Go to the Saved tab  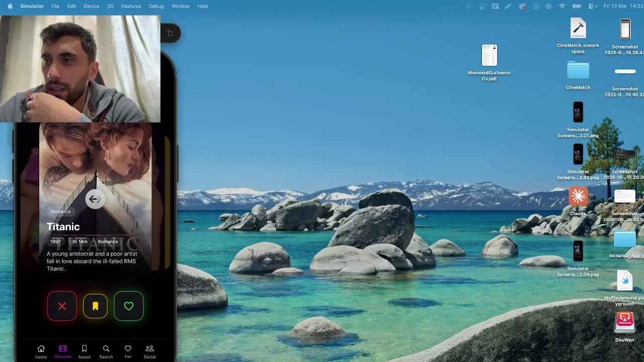85,352
